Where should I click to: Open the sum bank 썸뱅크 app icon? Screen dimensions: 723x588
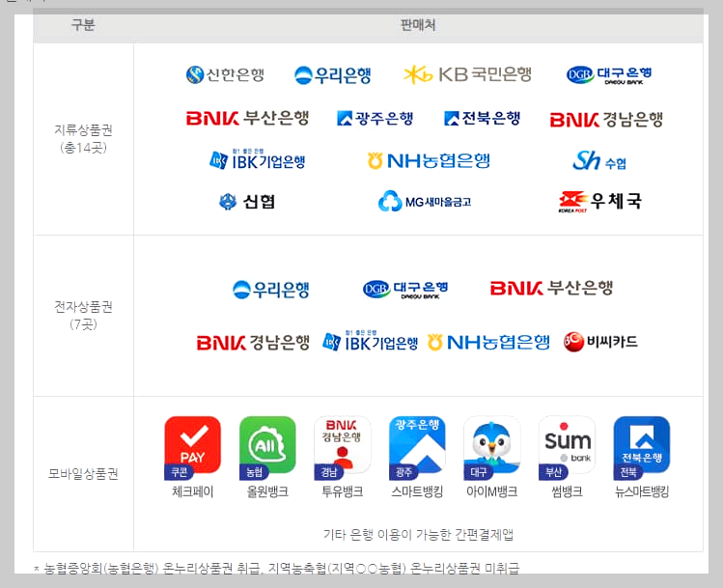pyautogui.click(x=568, y=447)
